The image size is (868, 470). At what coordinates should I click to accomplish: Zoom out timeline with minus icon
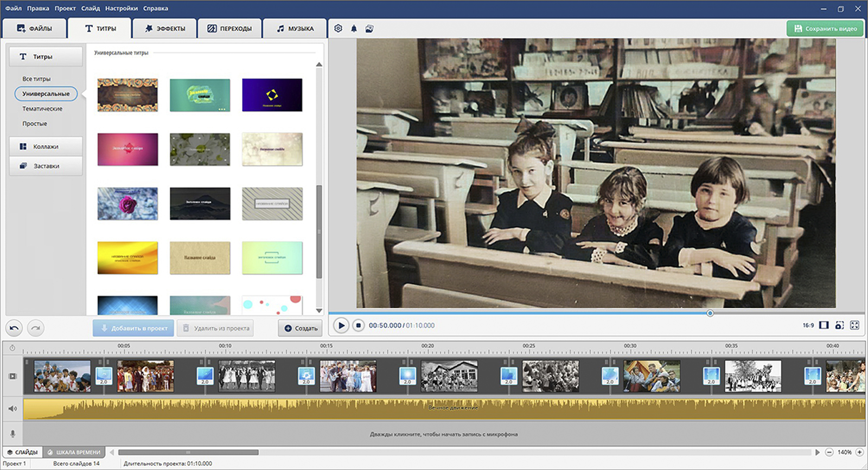tap(829, 452)
